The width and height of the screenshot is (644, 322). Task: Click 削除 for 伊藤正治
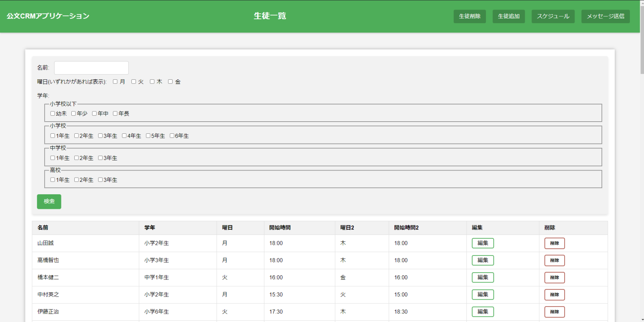click(554, 312)
